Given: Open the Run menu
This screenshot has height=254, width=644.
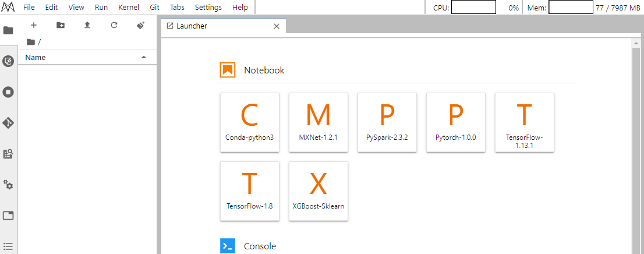Looking at the screenshot, I should click(x=101, y=8).
